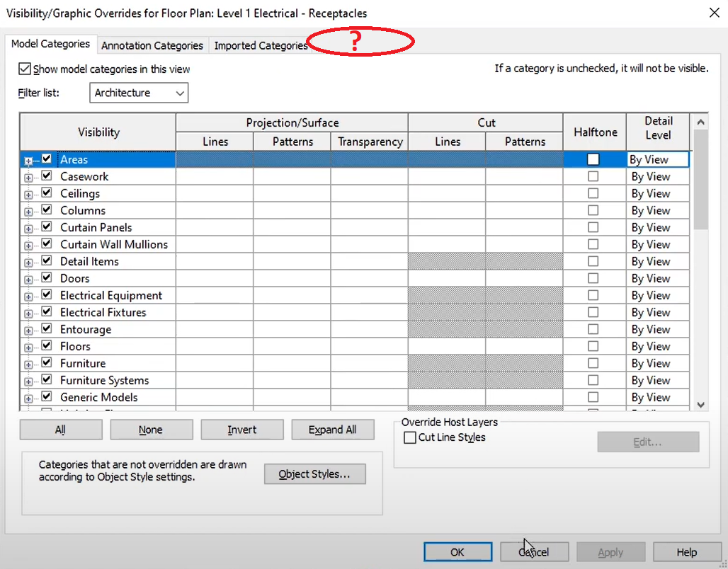The height and width of the screenshot is (569, 728).
Task: Expand the Floors category
Action: tap(28, 347)
